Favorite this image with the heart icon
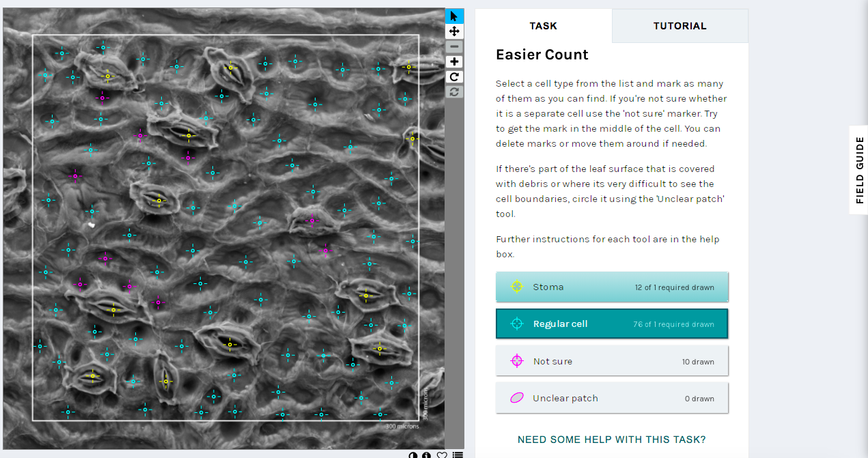868x458 pixels. (x=442, y=455)
